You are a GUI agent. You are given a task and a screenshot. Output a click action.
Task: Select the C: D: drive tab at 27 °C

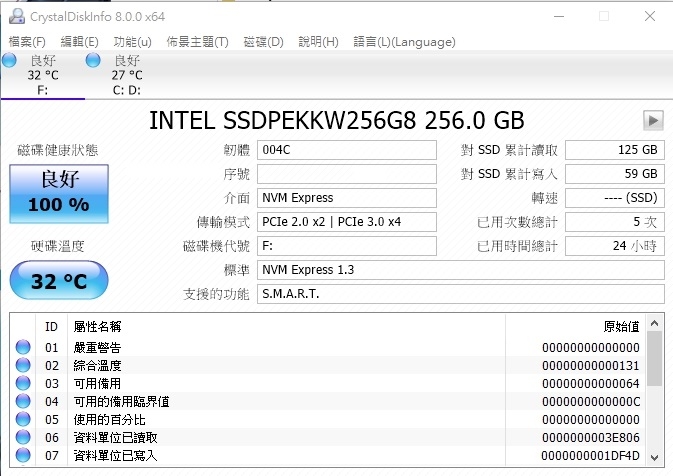pos(127,75)
